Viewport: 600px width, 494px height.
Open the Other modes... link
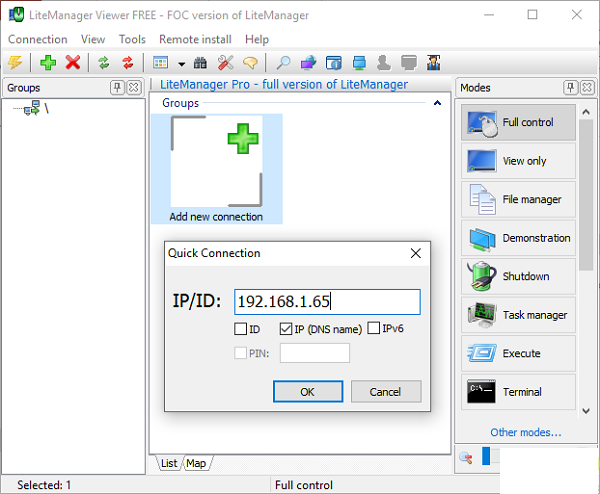[x=525, y=433]
